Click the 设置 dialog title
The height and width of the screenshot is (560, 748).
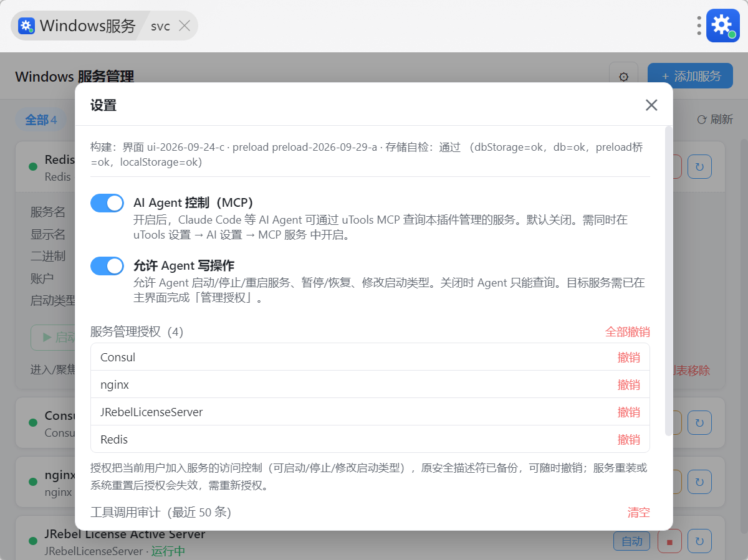(x=103, y=105)
